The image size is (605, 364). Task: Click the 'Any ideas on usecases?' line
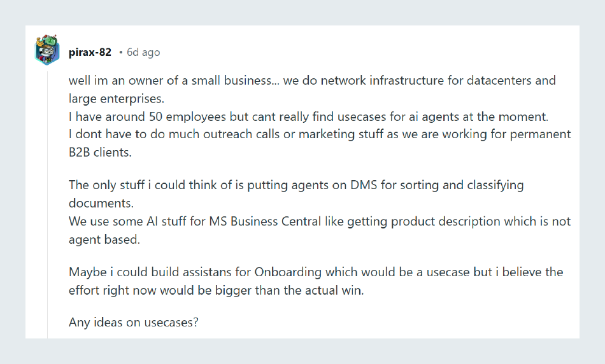[134, 322]
